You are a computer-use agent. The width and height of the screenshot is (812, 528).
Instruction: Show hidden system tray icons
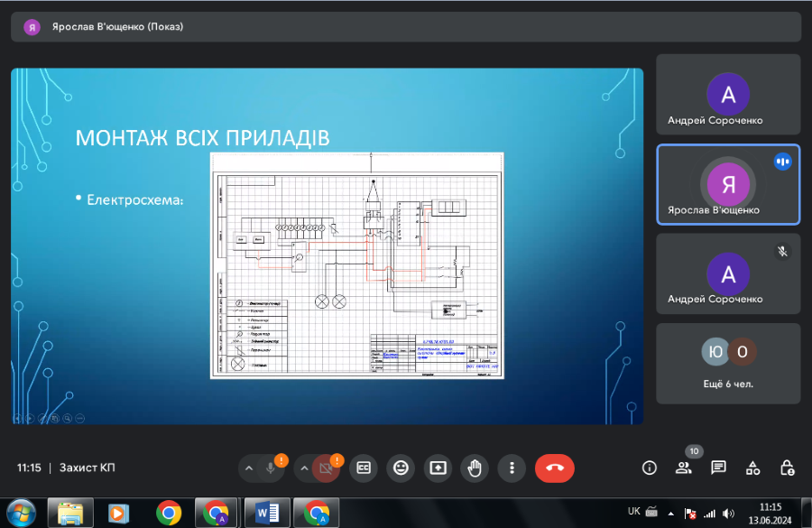click(x=670, y=513)
